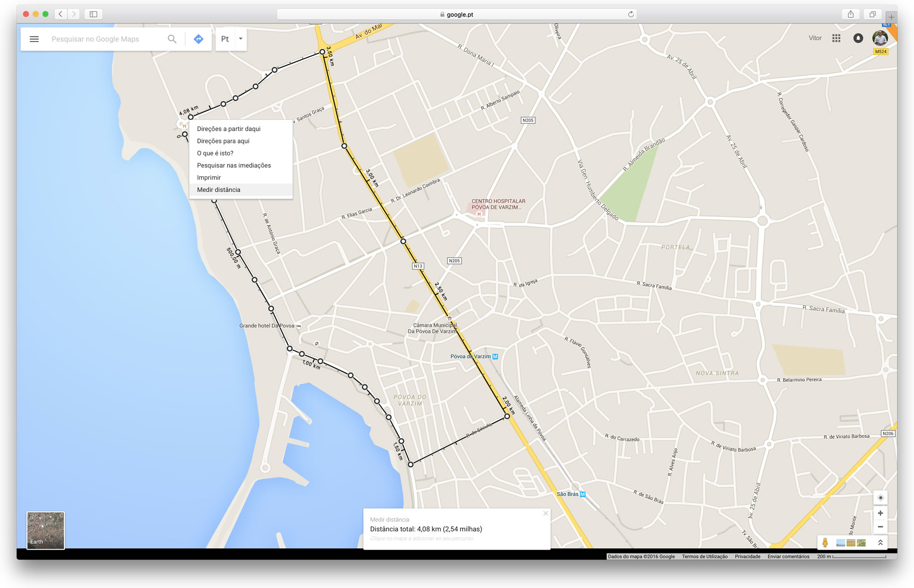The image size is (914, 588).
Task: Open directions with the blue arrow icon
Action: click(x=198, y=39)
